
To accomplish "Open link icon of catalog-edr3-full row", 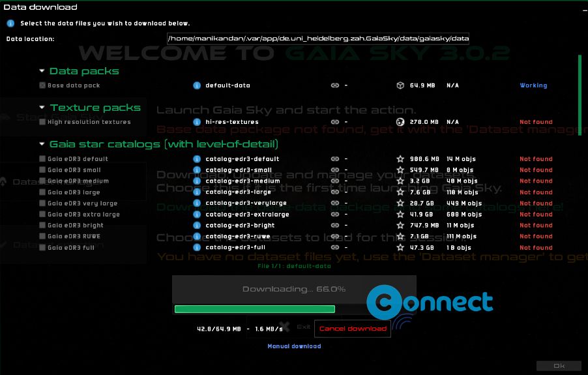I will [x=335, y=248].
